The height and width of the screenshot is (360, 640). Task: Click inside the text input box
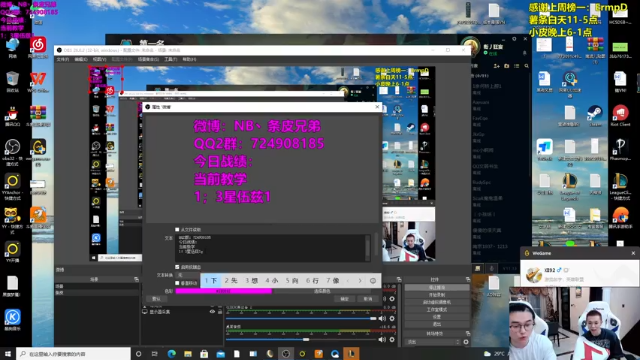point(270,247)
